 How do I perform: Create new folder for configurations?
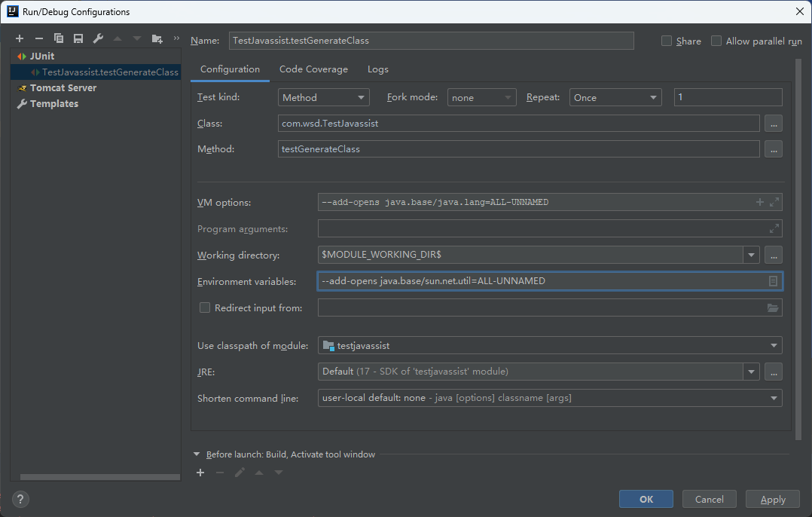[157, 38]
